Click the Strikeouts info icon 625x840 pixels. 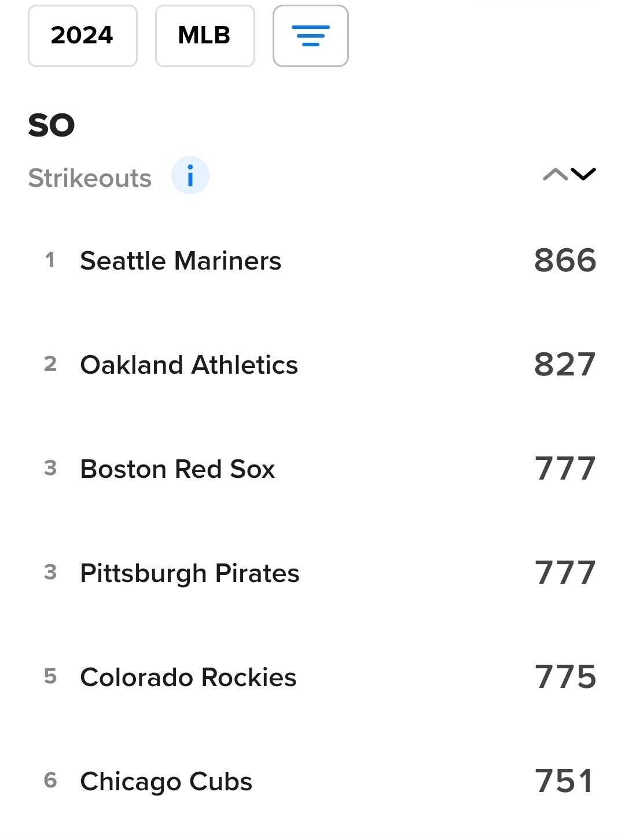coord(190,175)
